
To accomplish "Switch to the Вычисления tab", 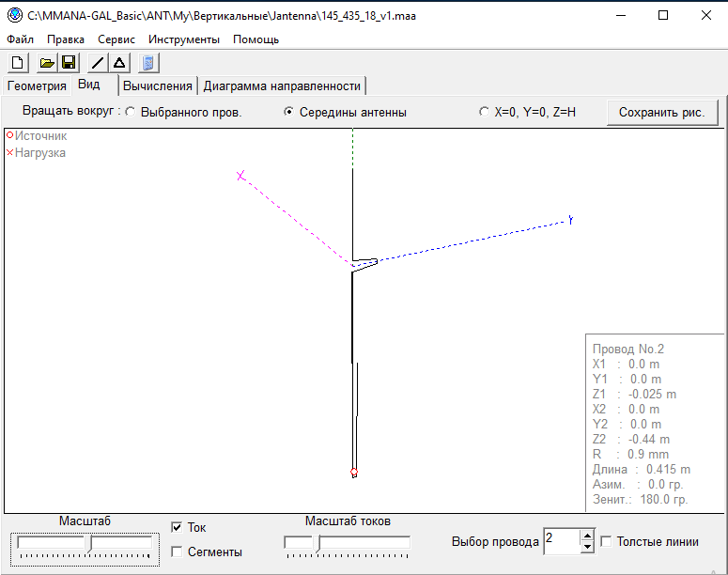I will (x=158, y=85).
